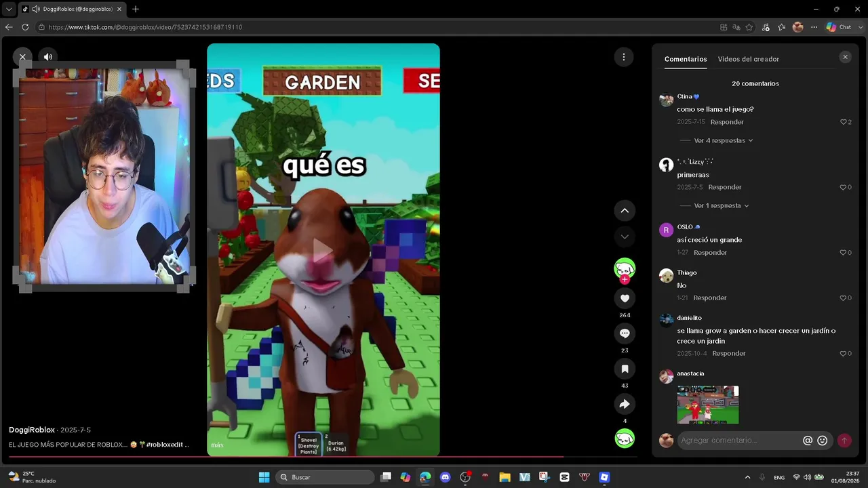The width and height of the screenshot is (868, 488).
Task: Like Thiago's 'No' comment
Action: 844,298
